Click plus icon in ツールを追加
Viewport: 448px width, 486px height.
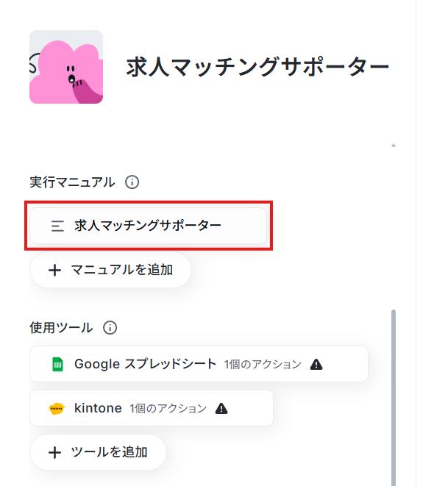click(x=54, y=452)
